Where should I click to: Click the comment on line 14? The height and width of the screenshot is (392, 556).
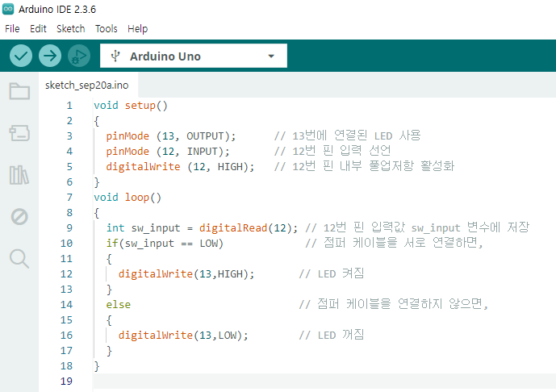point(394,304)
